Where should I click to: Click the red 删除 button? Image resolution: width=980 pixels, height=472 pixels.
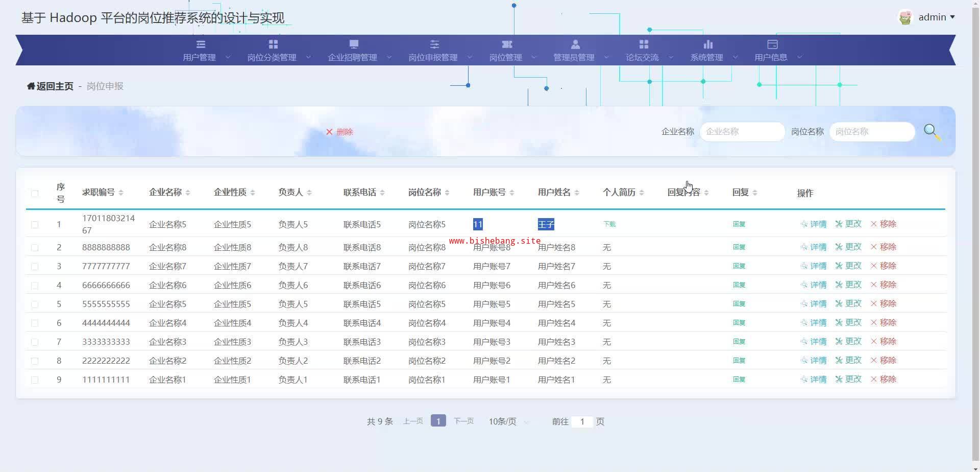339,132
